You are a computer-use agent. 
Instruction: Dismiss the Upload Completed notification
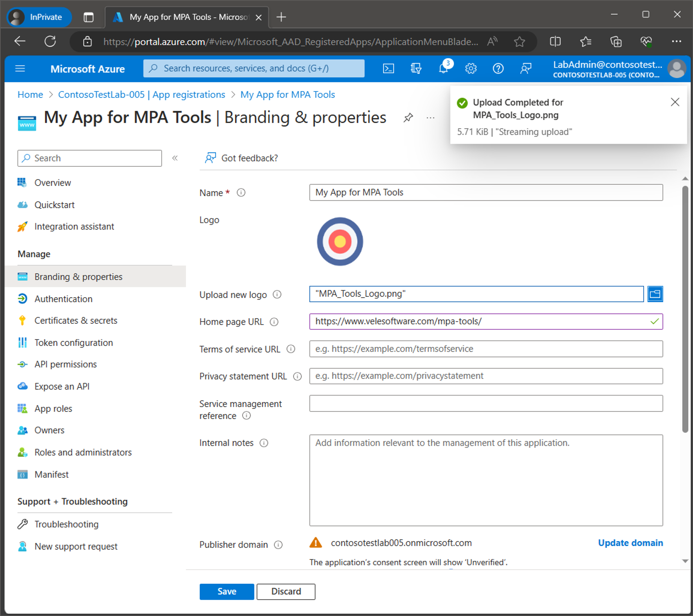675,102
